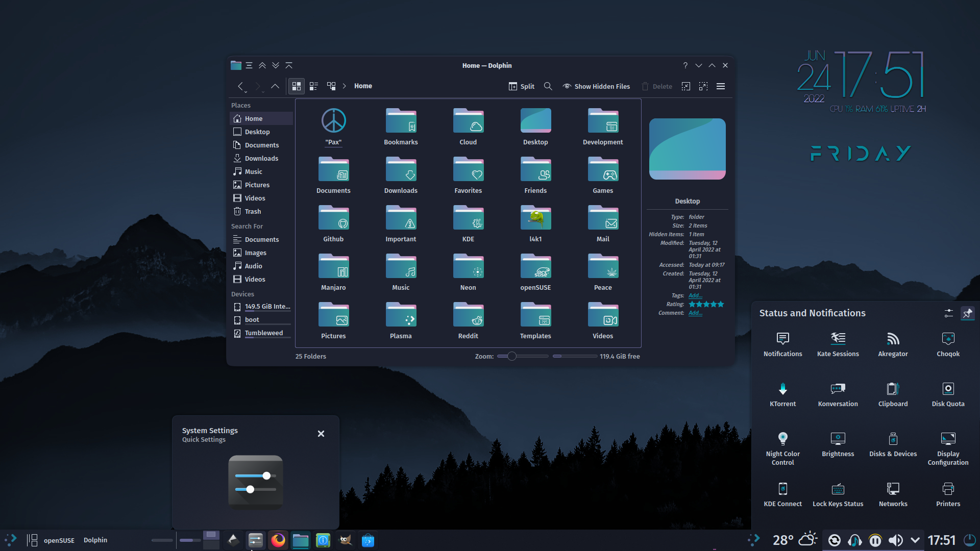Open system tray configure settings icon
Screen dimensions: 980x551
[x=948, y=313]
